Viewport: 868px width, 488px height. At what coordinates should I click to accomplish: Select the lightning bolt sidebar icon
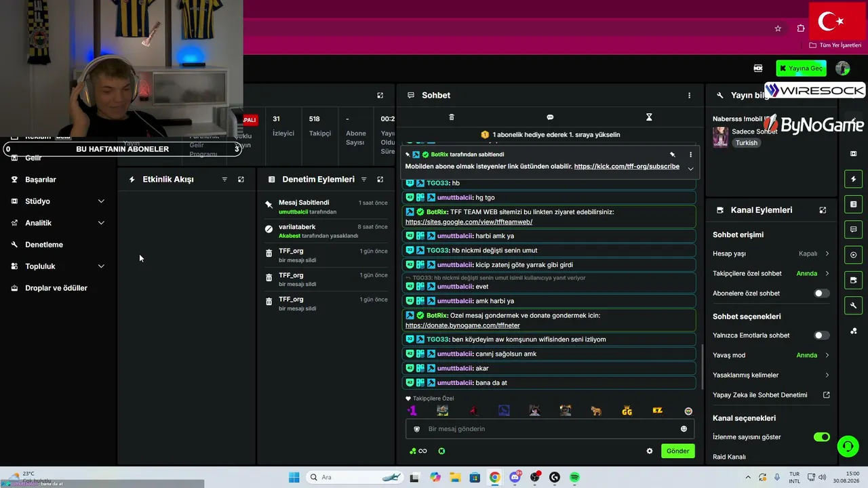click(853, 179)
